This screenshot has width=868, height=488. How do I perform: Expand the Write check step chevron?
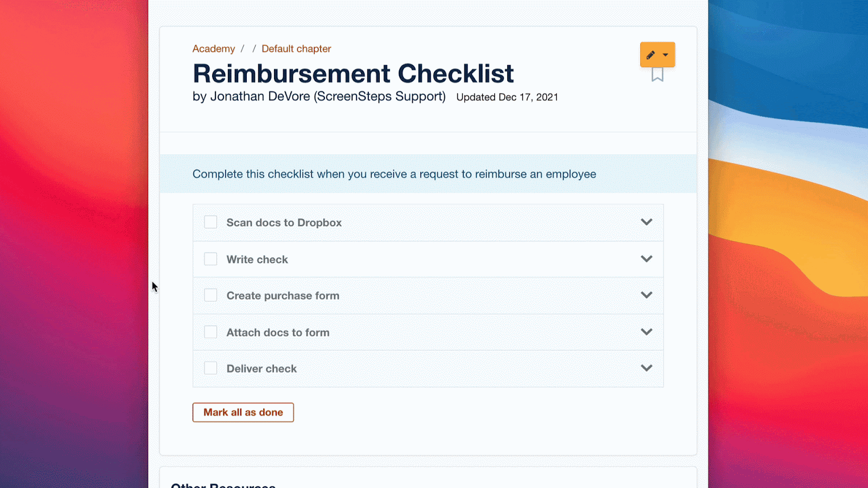pos(646,259)
